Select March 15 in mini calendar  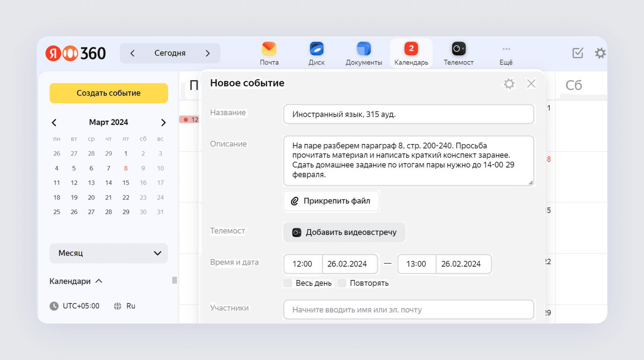pos(126,183)
